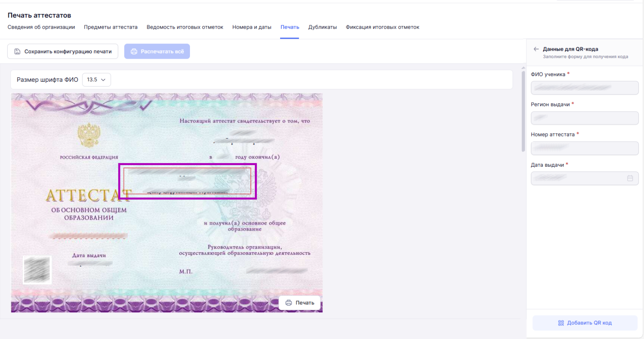Select the Печать tab
Image resolution: width=644 pixels, height=339 pixels.
pos(290,27)
